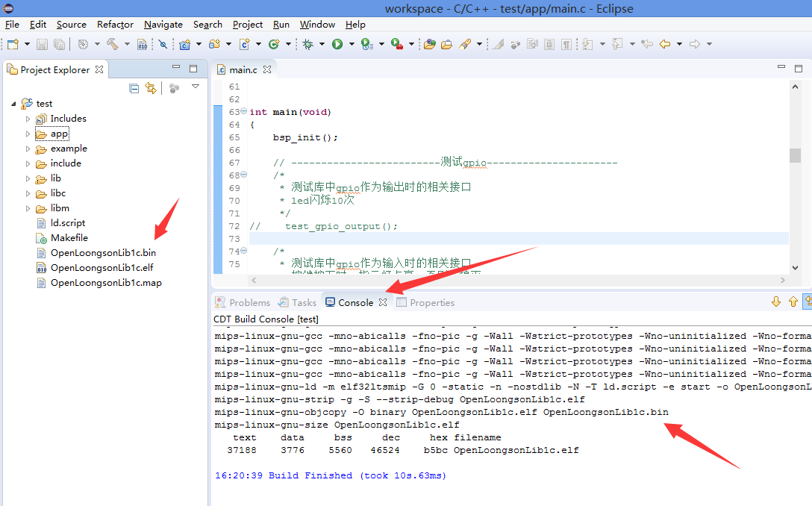Image resolution: width=812 pixels, height=506 pixels.
Task: Click the build configuration gear icon
Action: pyautogui.click(x=83, y=44)
